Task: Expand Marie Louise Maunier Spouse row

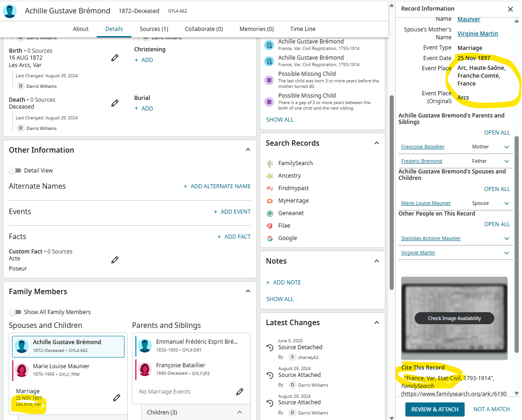Action: coord(507,204)
